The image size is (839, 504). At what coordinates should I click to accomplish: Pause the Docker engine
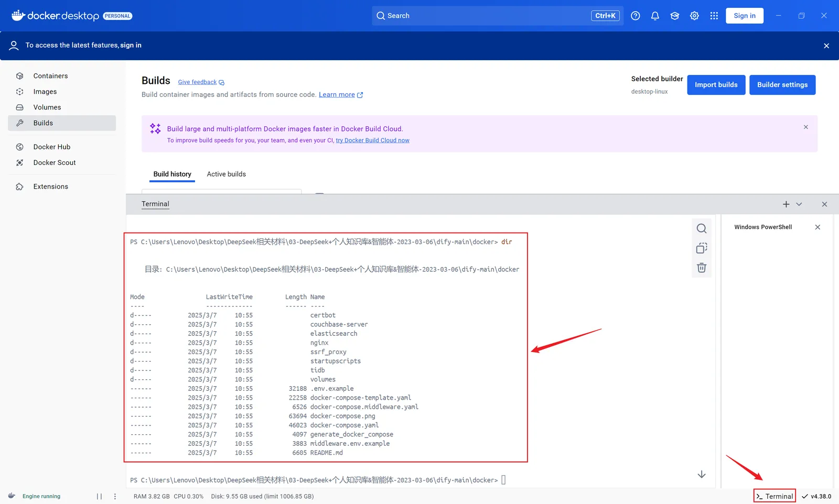coord(99,497)
